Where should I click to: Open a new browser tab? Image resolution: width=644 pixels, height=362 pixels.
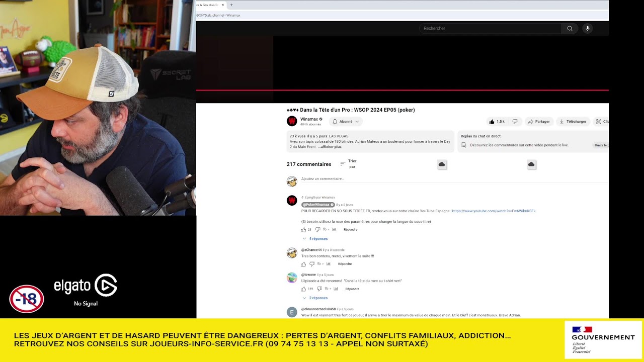pos(231,5)
